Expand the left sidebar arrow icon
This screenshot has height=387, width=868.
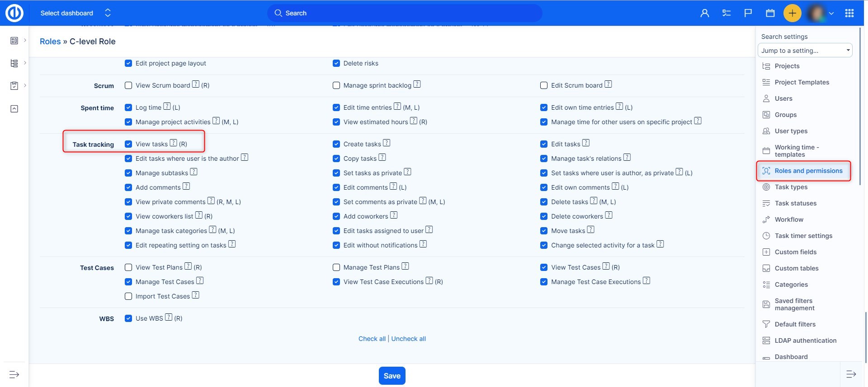[x=14, y=374]
